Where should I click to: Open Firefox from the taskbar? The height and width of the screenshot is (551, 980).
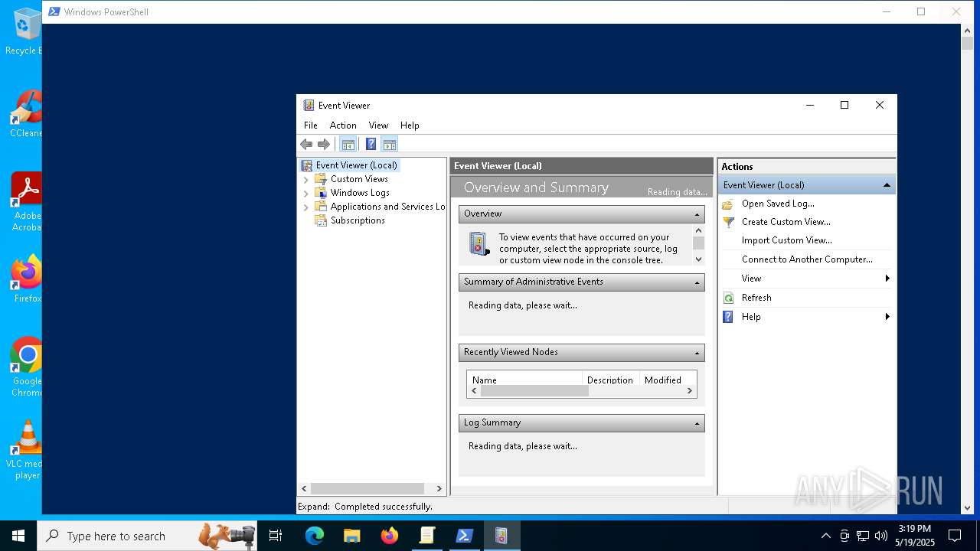390,536
